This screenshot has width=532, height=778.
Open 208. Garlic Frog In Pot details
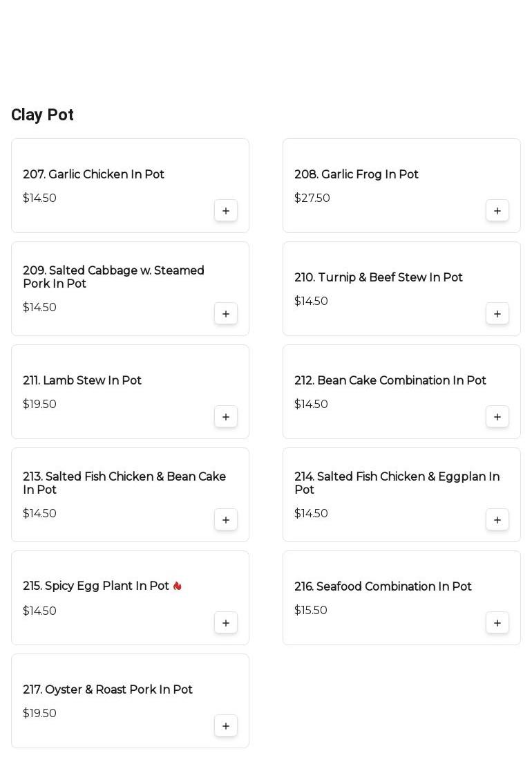click(x=356, y=174)
